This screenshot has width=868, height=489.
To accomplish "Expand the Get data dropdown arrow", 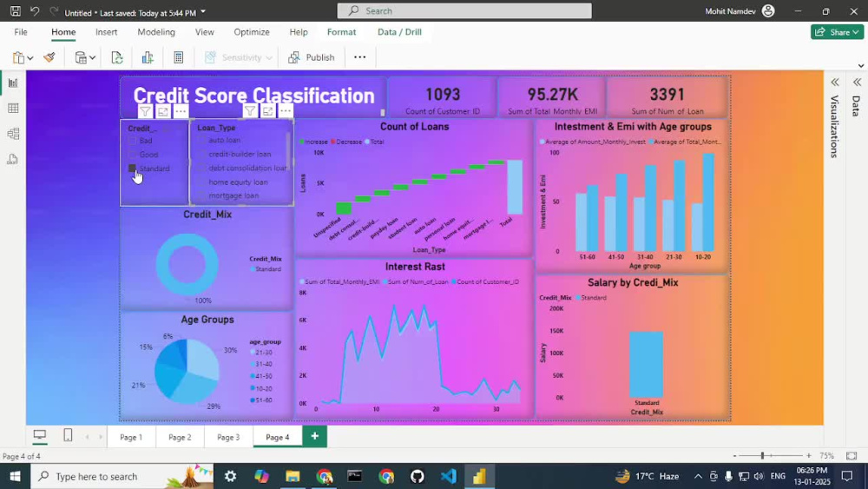I will pos(93,57).
